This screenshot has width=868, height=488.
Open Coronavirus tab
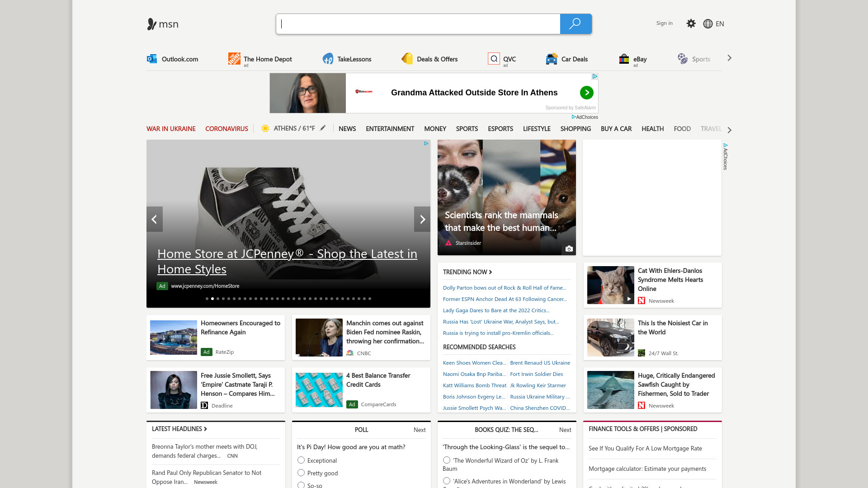click(226, 129)
